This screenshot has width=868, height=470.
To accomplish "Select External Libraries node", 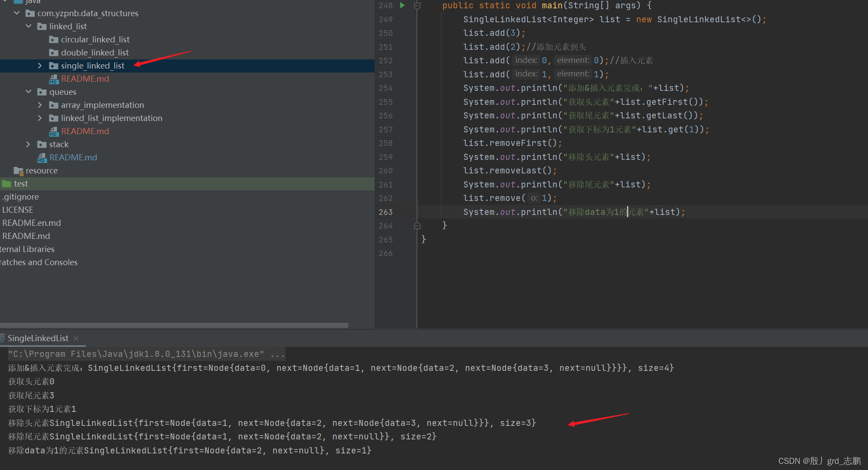I will pyautogui.click(x=27, y=249).
